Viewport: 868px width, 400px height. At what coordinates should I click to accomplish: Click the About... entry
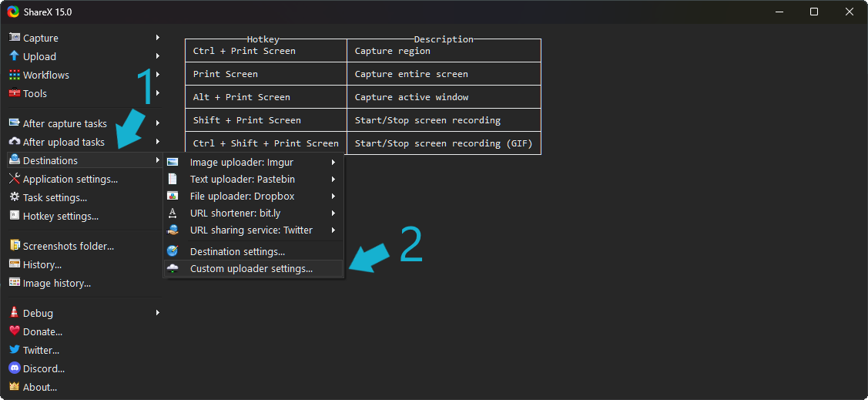click(x=40, y=387)
